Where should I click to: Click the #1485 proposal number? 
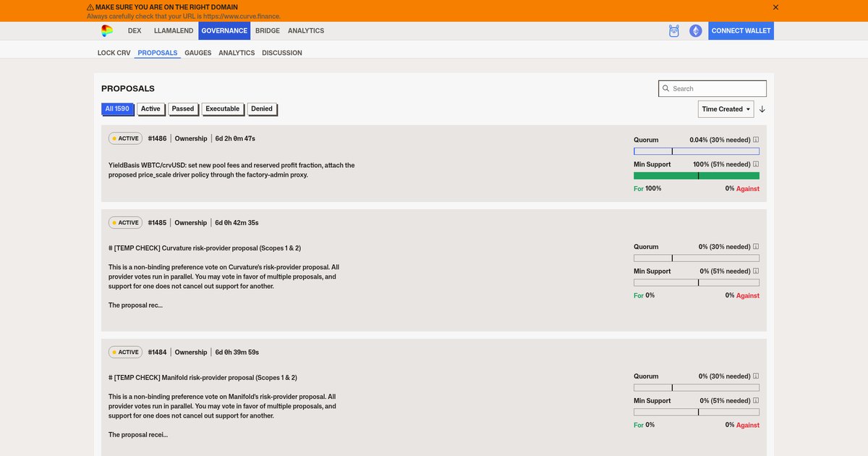point(157,223)
